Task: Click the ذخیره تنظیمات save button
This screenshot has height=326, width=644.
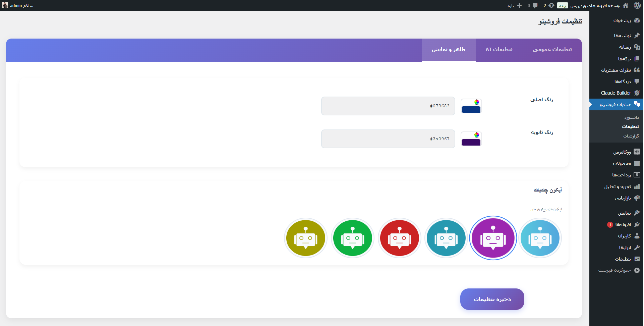Action: coord(492,299)
